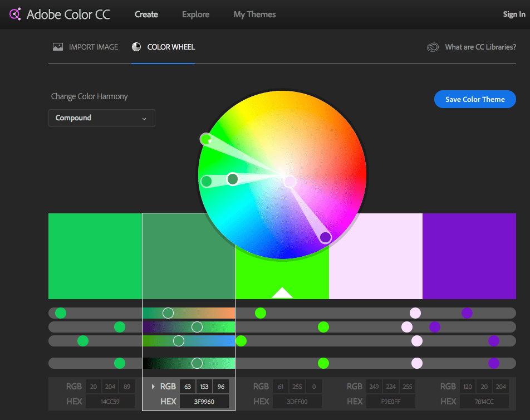Click white base color triangle indicator
The image size is (530, 420).
[x=282, y=293]
